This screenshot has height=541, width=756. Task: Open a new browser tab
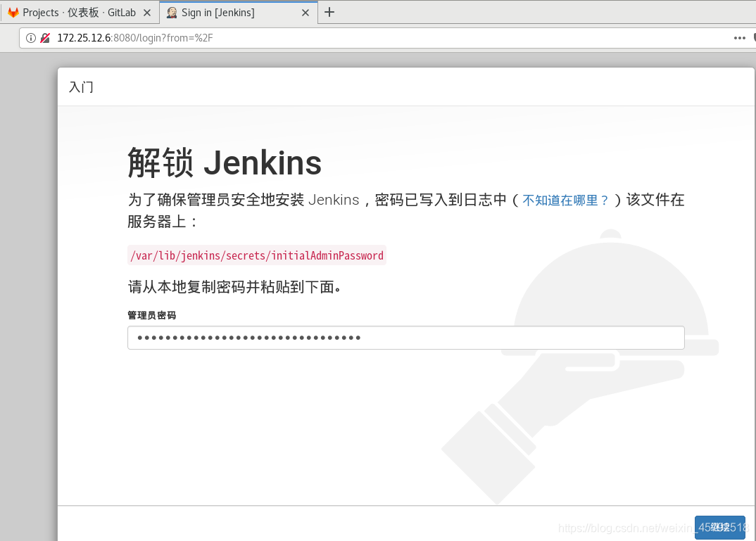click(329, 12)
